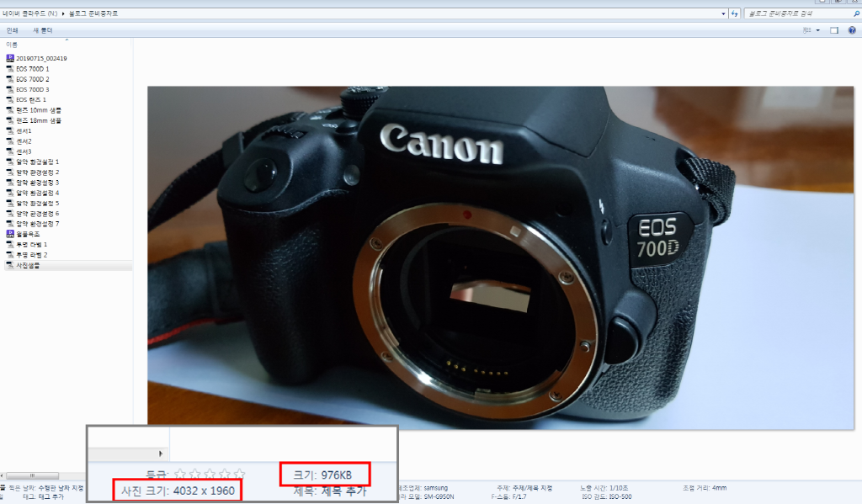Select the file named 렌즈 18mm 샘플
Screen dimensions: 862x504
click(39, 120)
